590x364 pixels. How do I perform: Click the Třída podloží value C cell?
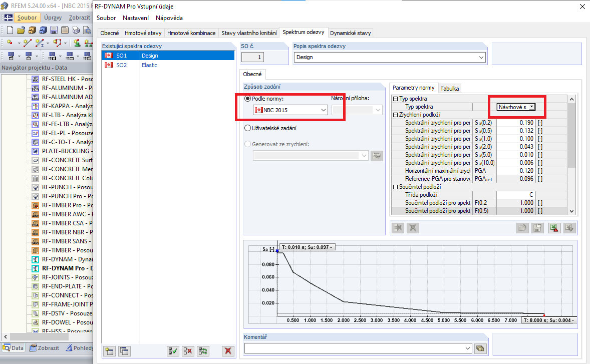[x=515, y=195]
